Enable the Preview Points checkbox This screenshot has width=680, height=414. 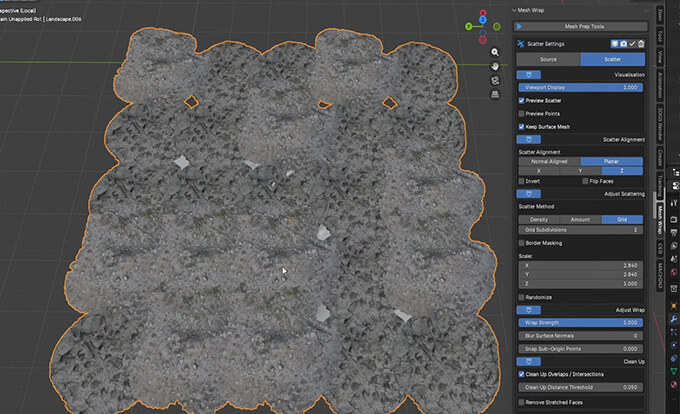click(521, 114)
